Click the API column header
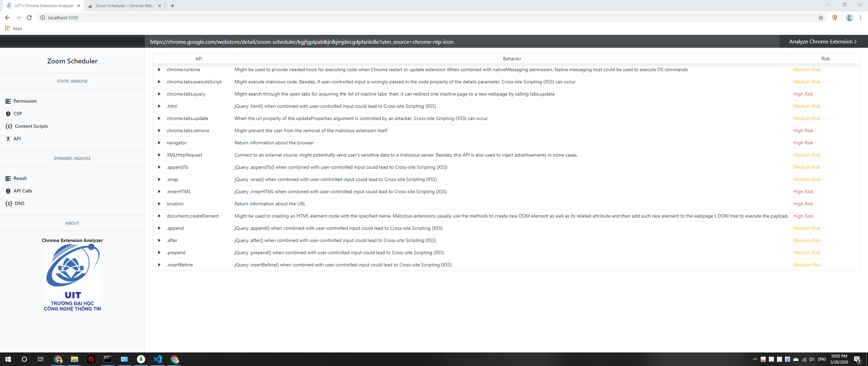The width and height of the screenshot is (868, 366). pyautogui.click(x=199, y=59)
